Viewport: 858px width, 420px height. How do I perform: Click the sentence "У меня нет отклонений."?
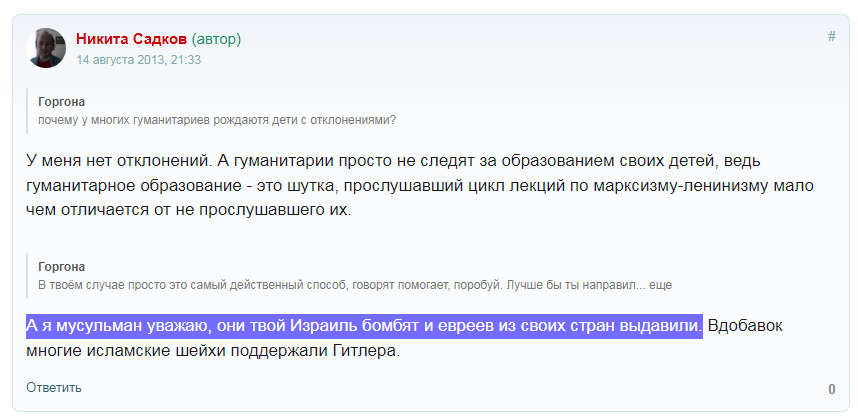click(116, 160)
